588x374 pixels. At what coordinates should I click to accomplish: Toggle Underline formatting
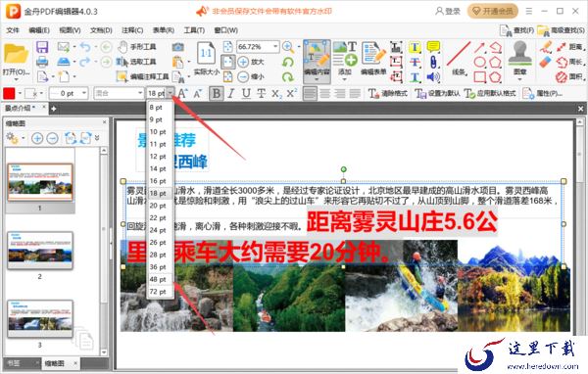246,93
